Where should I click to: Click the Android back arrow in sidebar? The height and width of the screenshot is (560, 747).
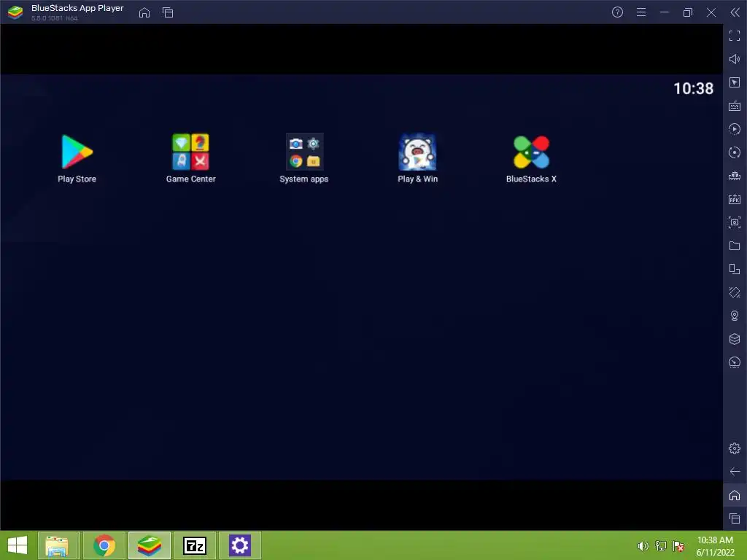735,472
